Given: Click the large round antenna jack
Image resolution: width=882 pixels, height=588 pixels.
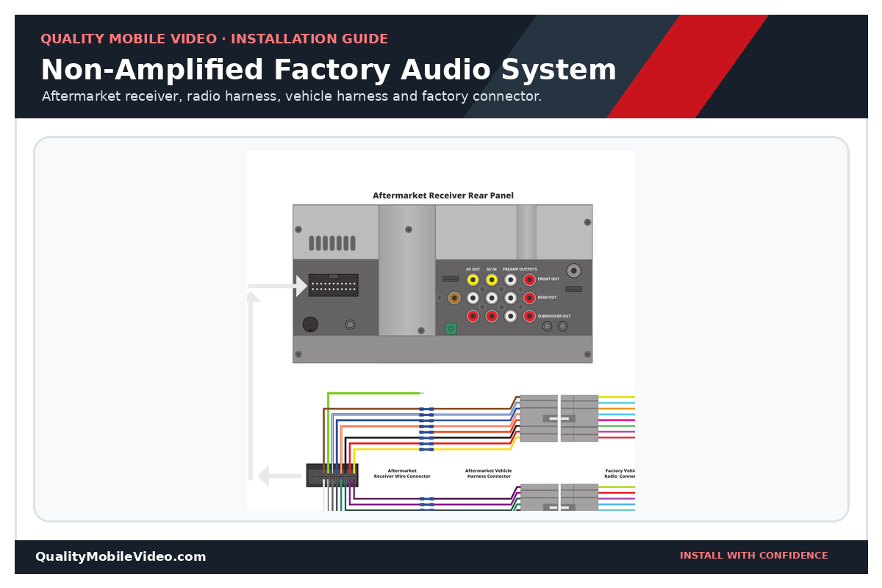Looking at the screenshot, I should tap(574, 270).
